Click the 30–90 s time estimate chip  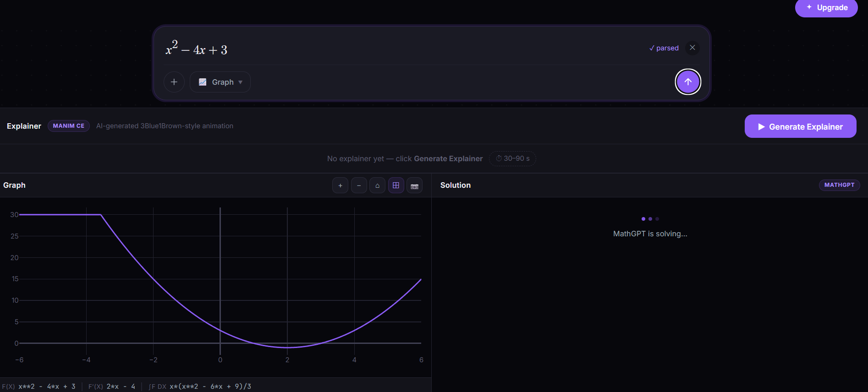click(x=512, y=158)
